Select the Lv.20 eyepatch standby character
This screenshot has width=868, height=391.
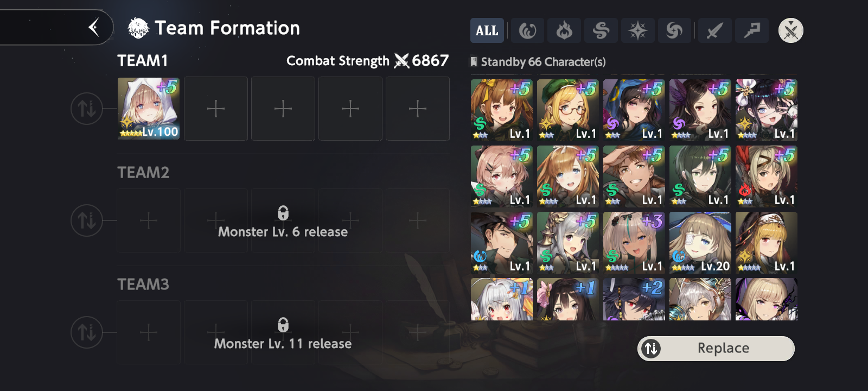[700, 243]
